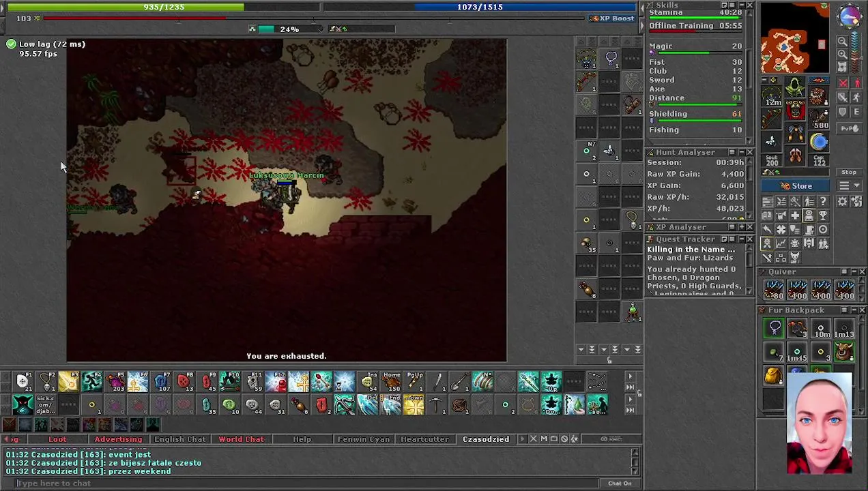Select chase mode running figure icon
Image resolution: width=868 pixels, height=491 pixels.
click(857, 98)
